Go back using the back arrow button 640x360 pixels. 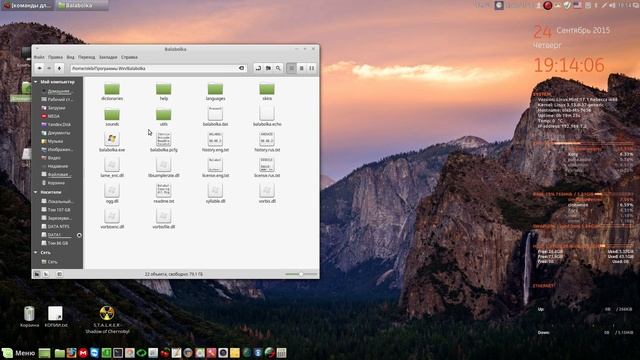[40, 68]
